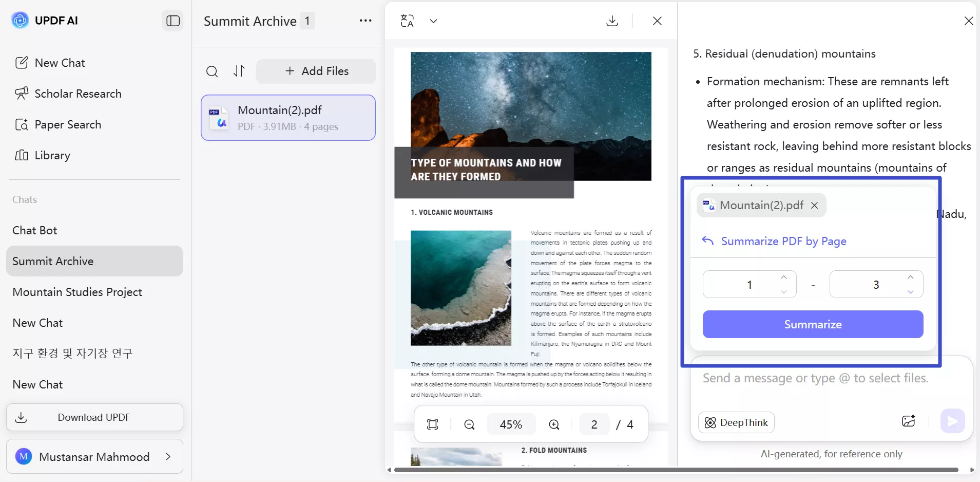Zoom out of the PDF page
Screen dimensions: 980x482
point(469,424)
